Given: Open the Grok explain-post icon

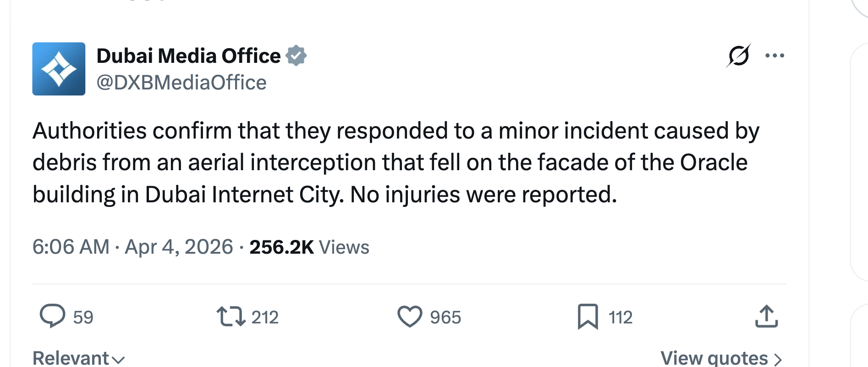Looking at the screenshot, I should point(738,56).
